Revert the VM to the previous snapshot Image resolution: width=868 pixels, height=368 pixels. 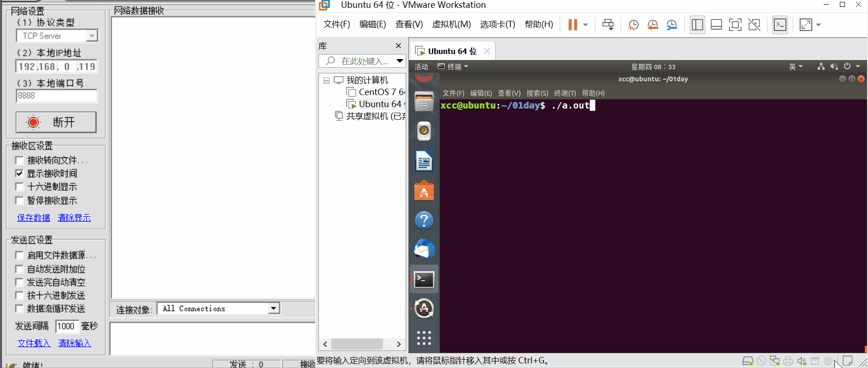click(x=652, y=25)
